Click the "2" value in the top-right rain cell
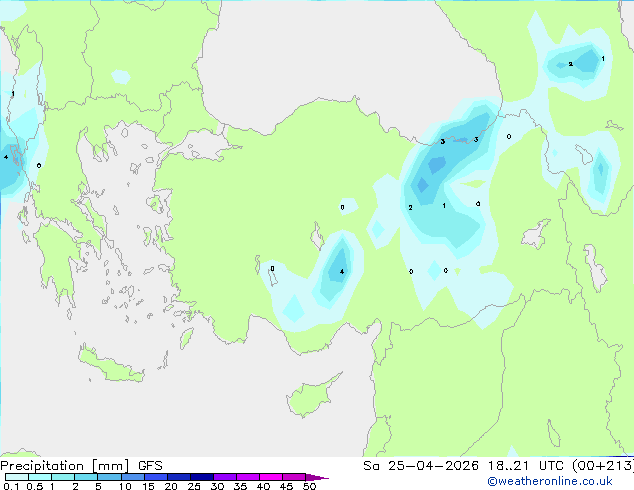Screen dimensions: 634x490 coord(571,64)
